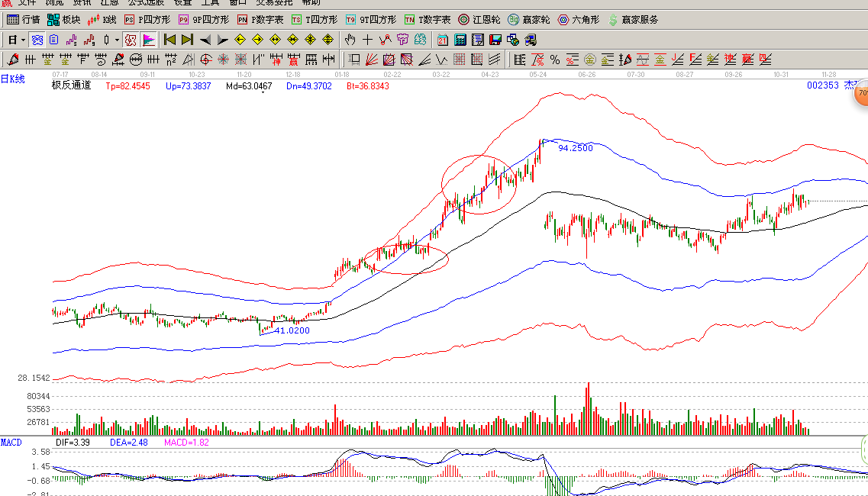Viewport: 868px width, 496px height.
Task: Open the candlestick style dropdown arrow
Action: coord(117,40)
